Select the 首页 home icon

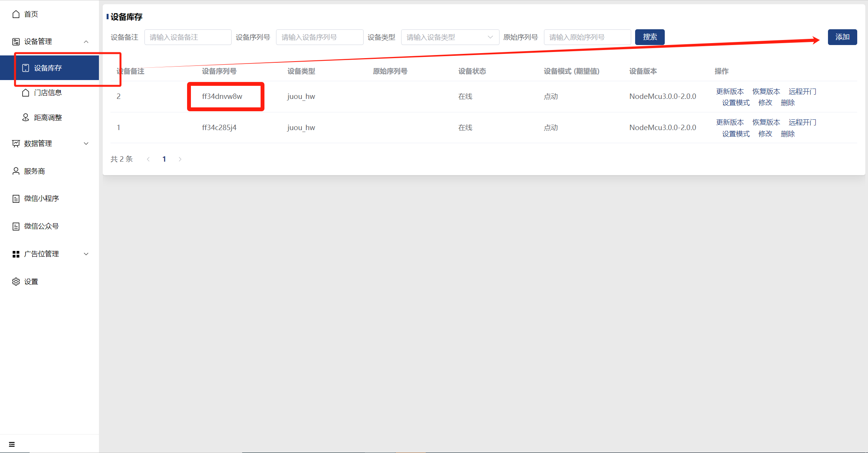pos(16,14)
